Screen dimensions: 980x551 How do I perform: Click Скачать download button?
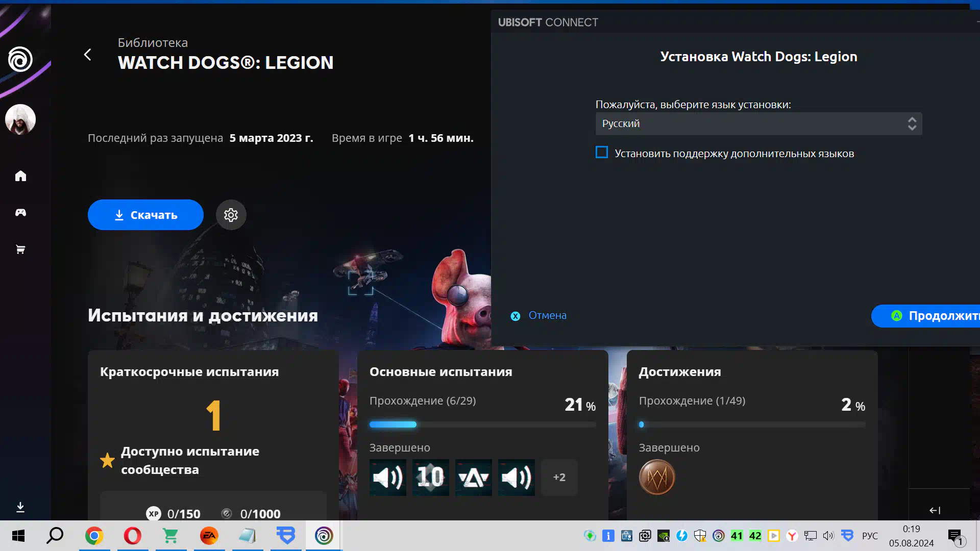pyautogui.click(x=145, y=215)
